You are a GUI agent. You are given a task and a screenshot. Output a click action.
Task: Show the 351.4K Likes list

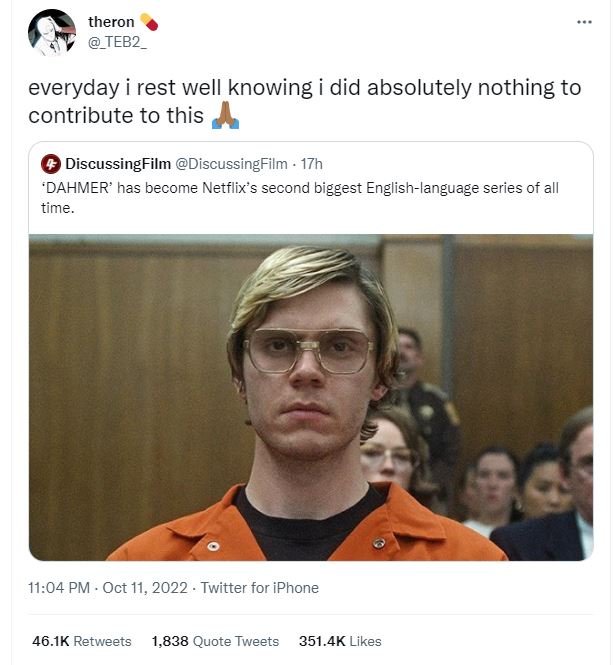click(x=340, y=641)
